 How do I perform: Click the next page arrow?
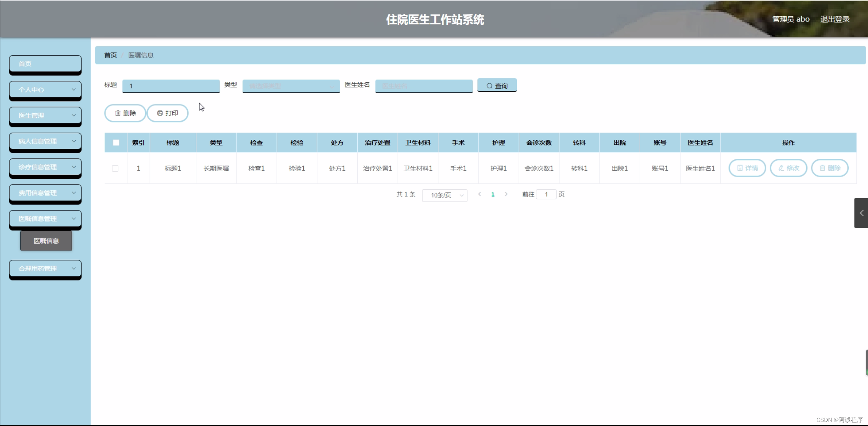coord(506,194)
